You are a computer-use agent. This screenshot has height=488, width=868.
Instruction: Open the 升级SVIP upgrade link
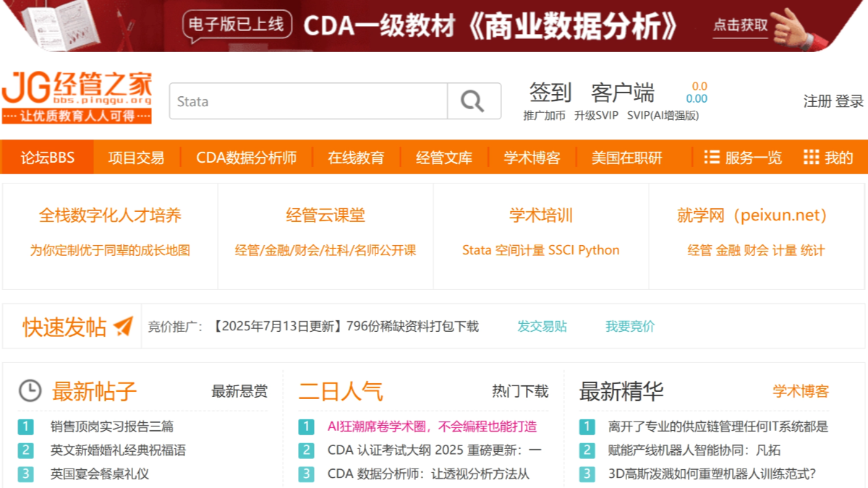[x=596, y=116]
